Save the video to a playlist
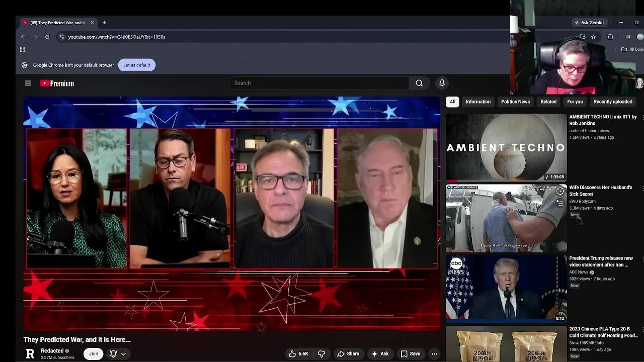644x362 pixels. coord(411,354)
